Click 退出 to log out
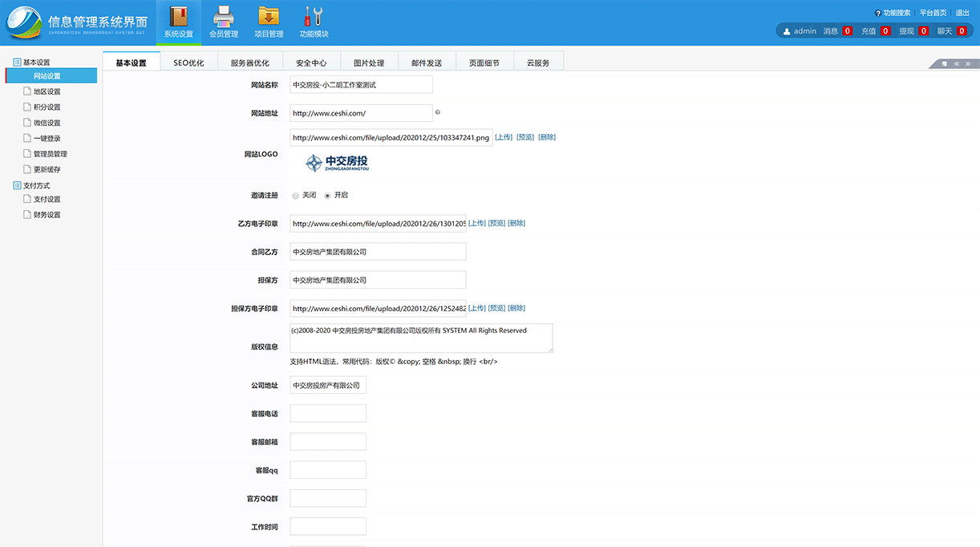The height and width of the screenshot is (547, 980). [x=962, y=12]
